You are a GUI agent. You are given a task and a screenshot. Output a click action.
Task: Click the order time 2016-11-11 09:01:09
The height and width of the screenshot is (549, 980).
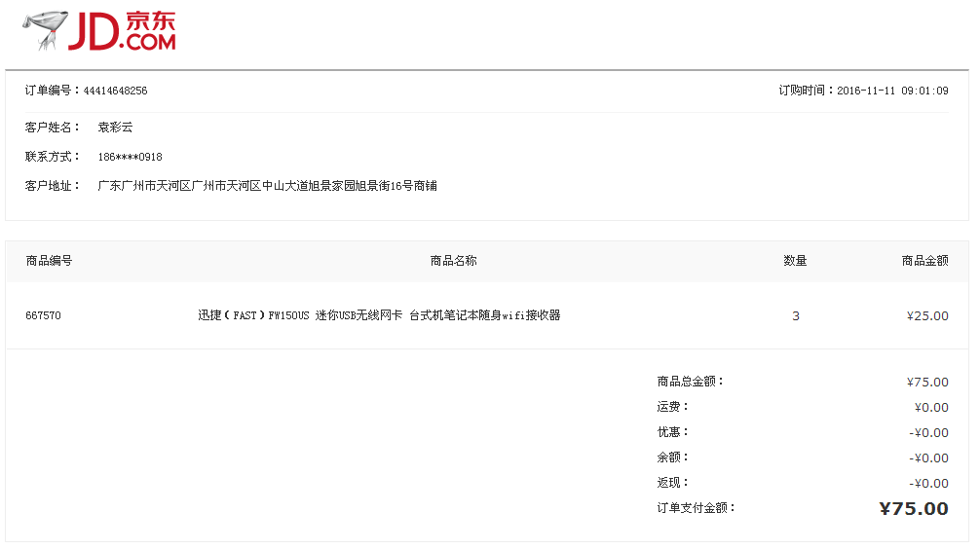(x=892, y=91)
